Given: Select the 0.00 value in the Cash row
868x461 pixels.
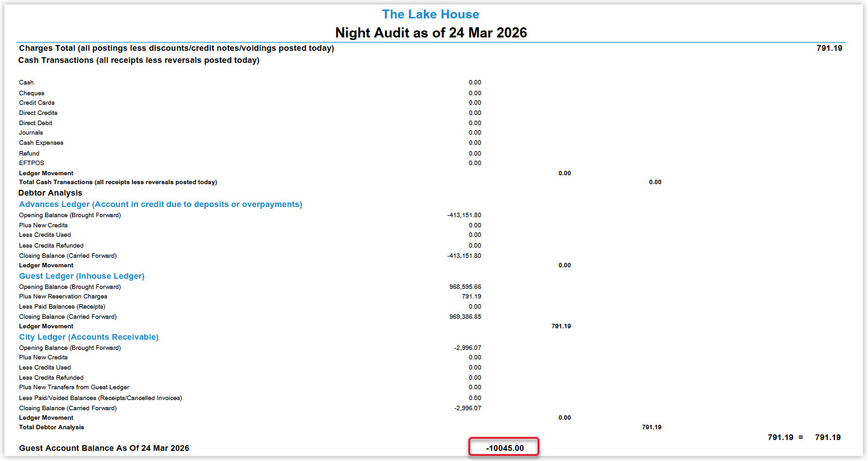Looking at the screenshot, I should click(475, 83).
